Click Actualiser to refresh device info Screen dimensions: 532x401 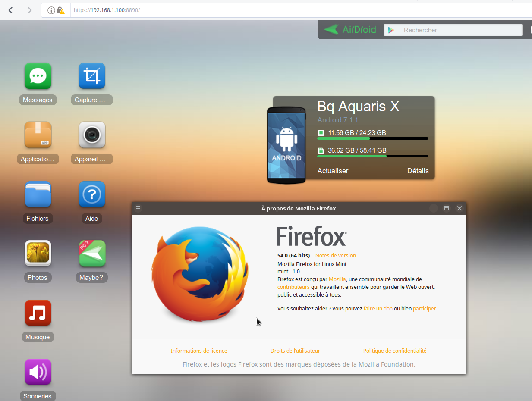tap(333, 171)
